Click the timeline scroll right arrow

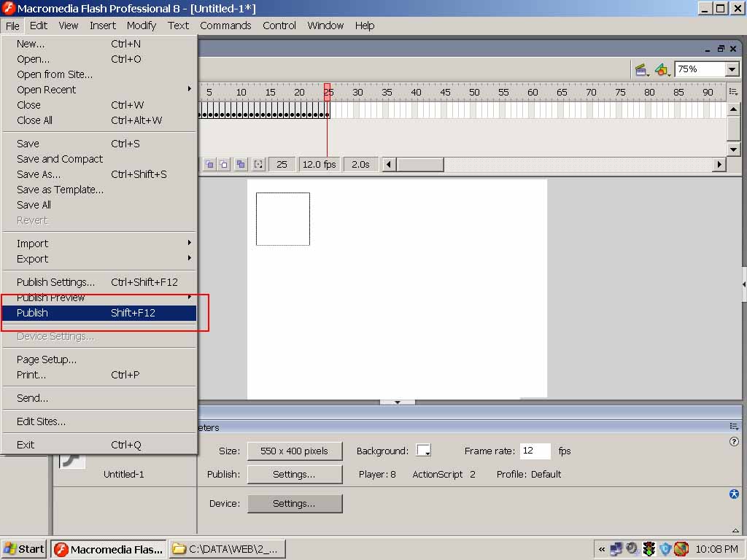click(x=719, y=164)
